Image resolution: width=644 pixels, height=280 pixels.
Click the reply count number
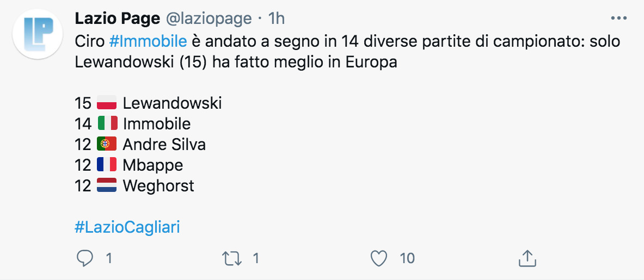(109, 258)
